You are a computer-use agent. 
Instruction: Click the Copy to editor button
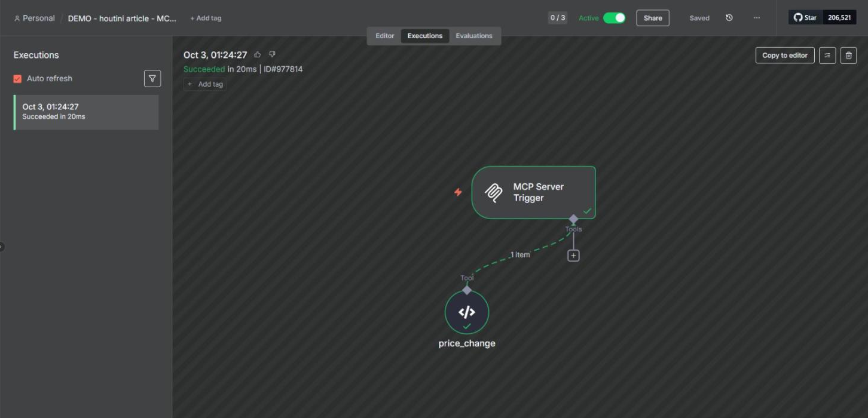tap(785, 56)
